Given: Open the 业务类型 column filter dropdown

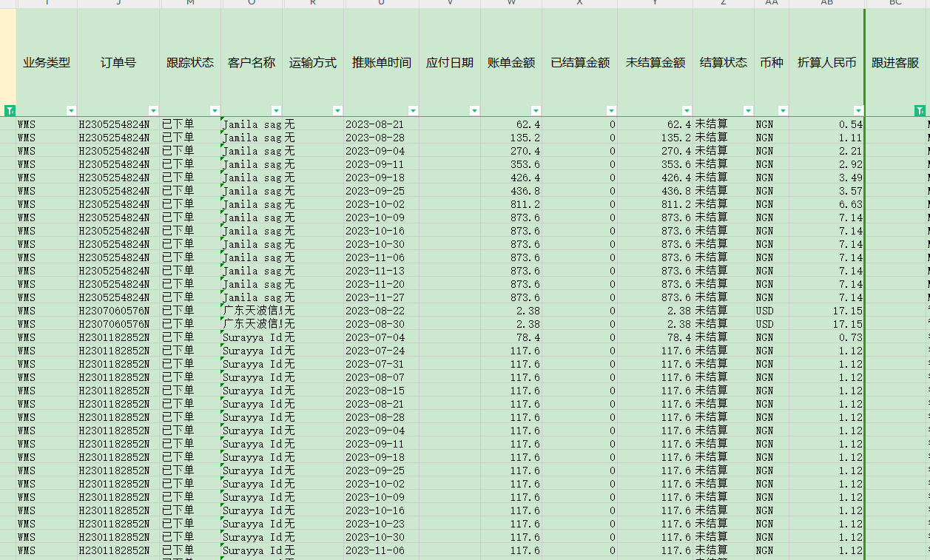Looking at the screenshot, I should pyautogui.click(x=71, y=110).
